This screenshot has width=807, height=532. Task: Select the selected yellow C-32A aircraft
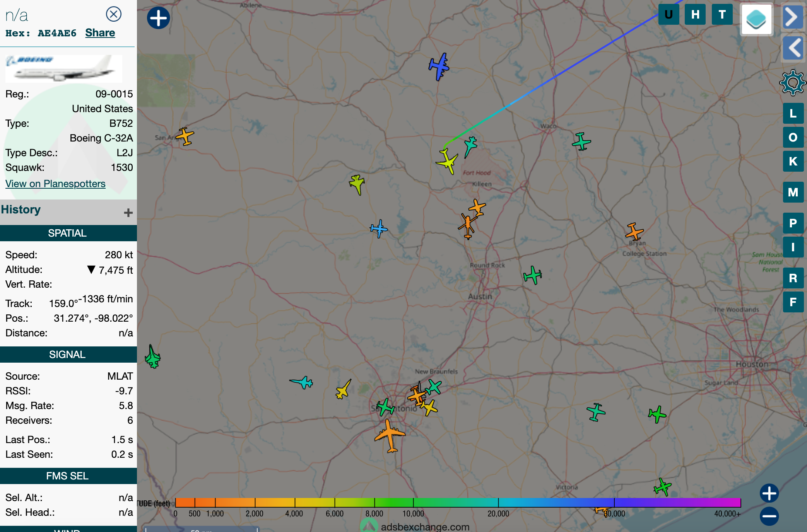[448, 161]
